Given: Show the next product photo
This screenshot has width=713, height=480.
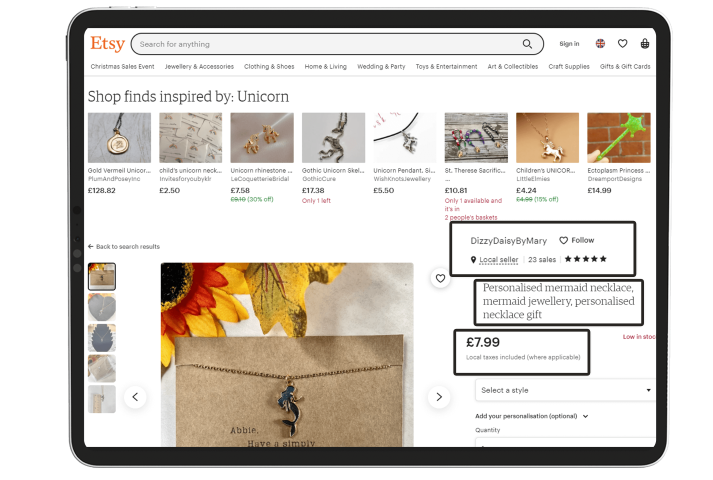Looking at the screenshot, I should [x=439, y=397].
